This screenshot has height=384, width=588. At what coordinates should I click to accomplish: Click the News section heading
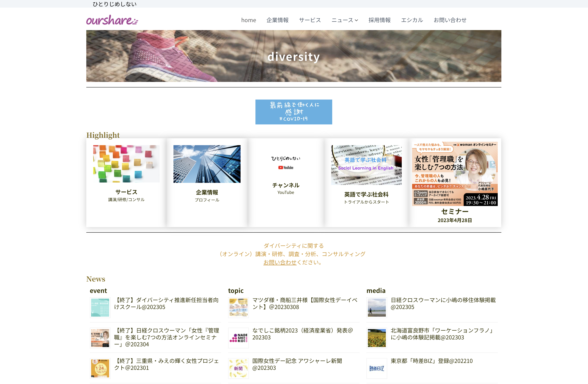96,279
